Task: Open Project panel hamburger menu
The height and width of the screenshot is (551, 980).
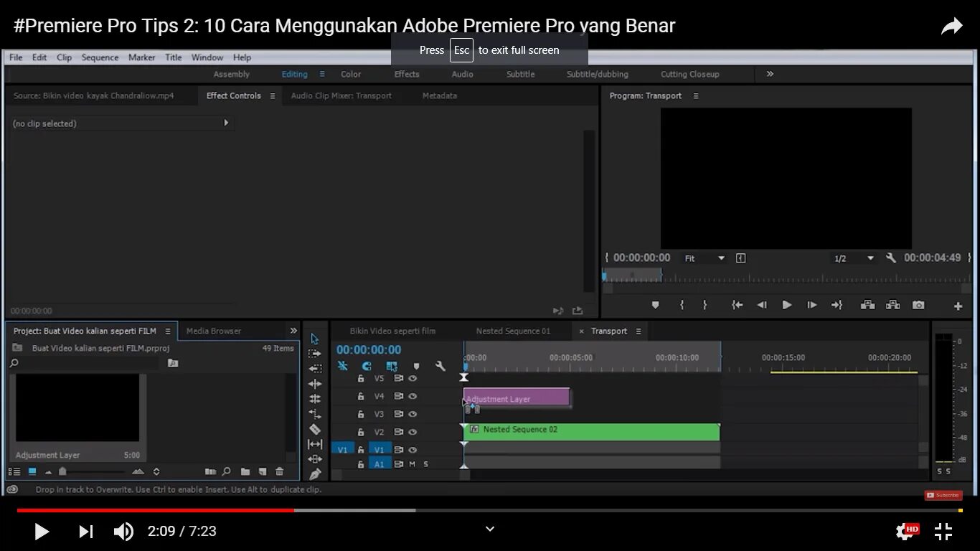Action: point(167,331)
